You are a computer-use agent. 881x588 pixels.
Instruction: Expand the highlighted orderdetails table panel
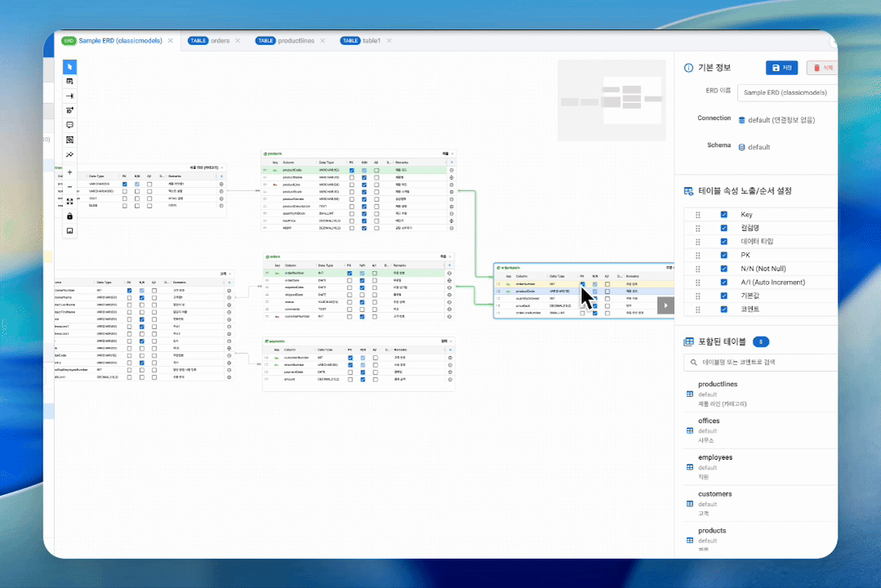point(664,304)
